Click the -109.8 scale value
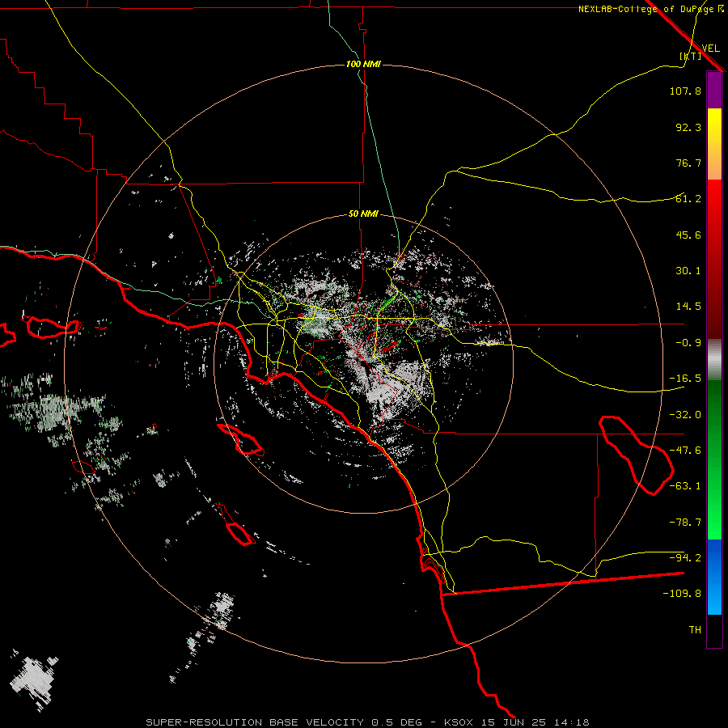728x728 pixels. point(682,594)
